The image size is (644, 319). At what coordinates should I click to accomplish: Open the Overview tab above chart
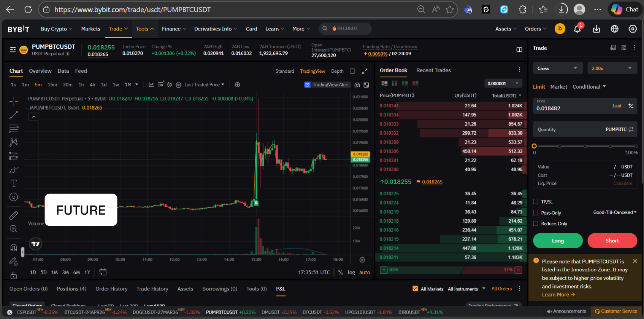pos(40,71)
